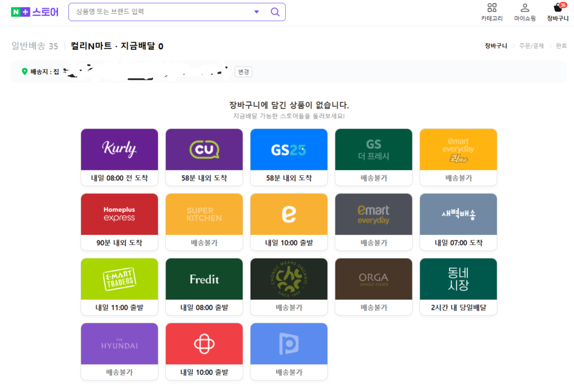Choose the Homeplus Express store tile

point(119,222)
